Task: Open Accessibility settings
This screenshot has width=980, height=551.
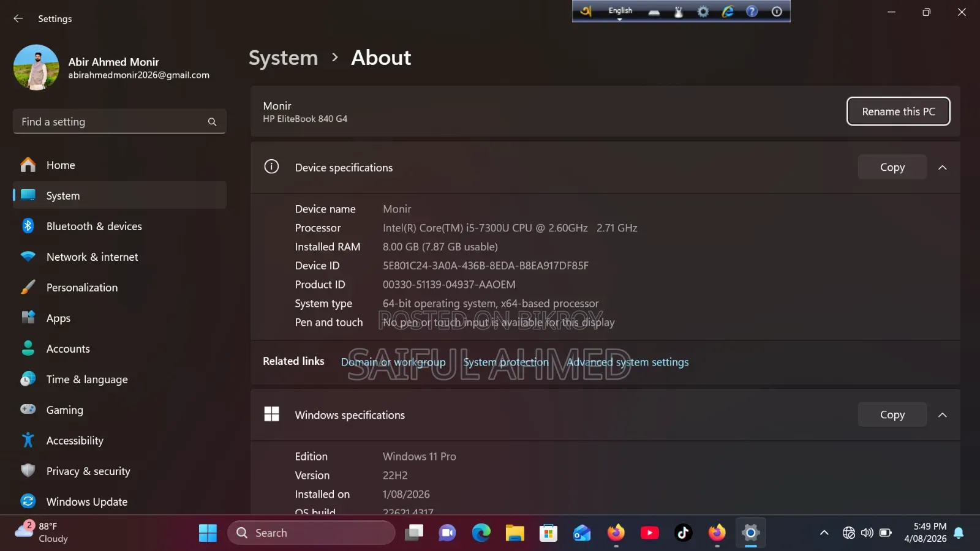Action: point(119,441)
